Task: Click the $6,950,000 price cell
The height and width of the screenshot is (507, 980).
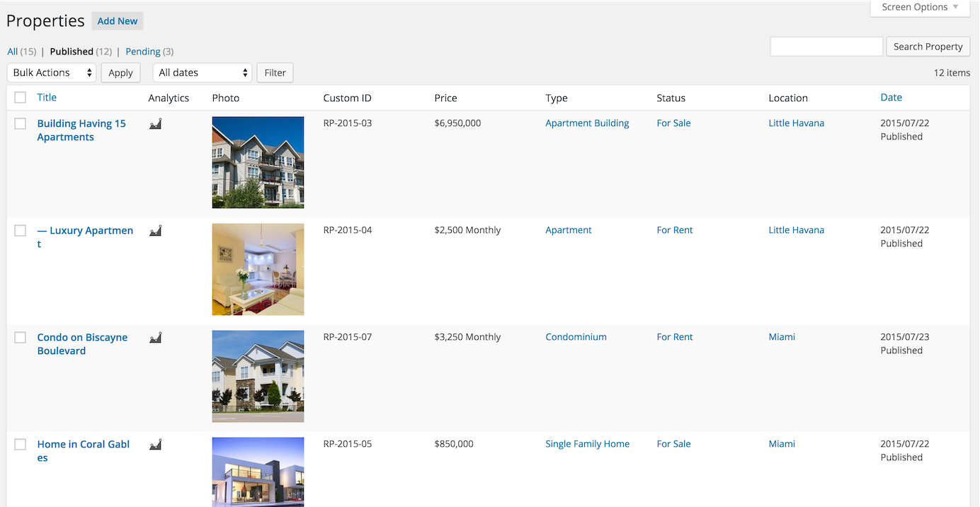Action: click(x=457, y=123)
